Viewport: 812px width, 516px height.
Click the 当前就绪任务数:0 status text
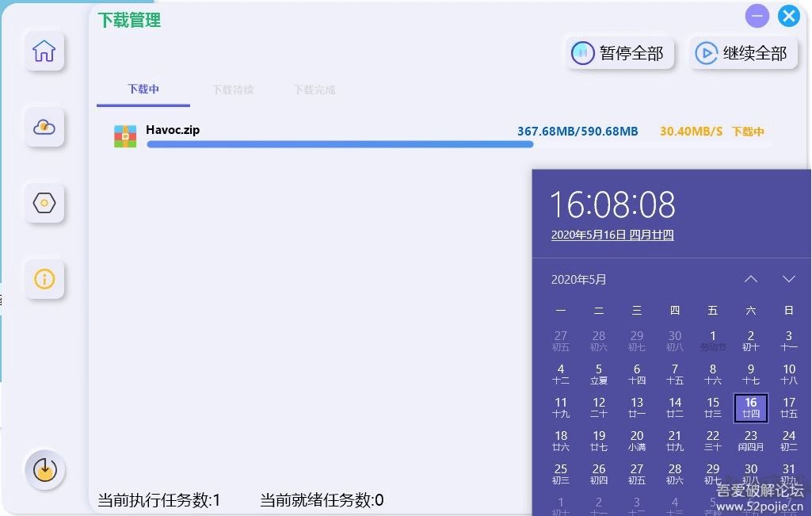[322, 500]
